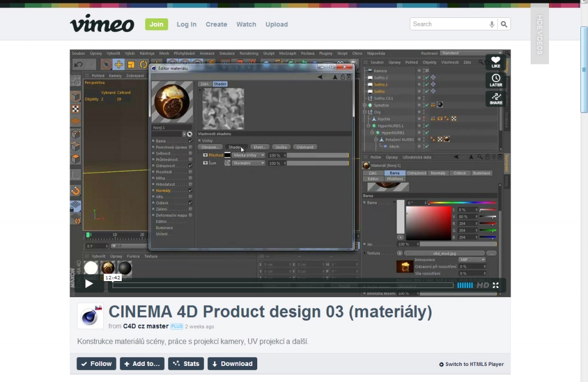Click the Cinema 4D undo arrow
This screenshot has height=382, width=588.
click(x=78, y=64)
